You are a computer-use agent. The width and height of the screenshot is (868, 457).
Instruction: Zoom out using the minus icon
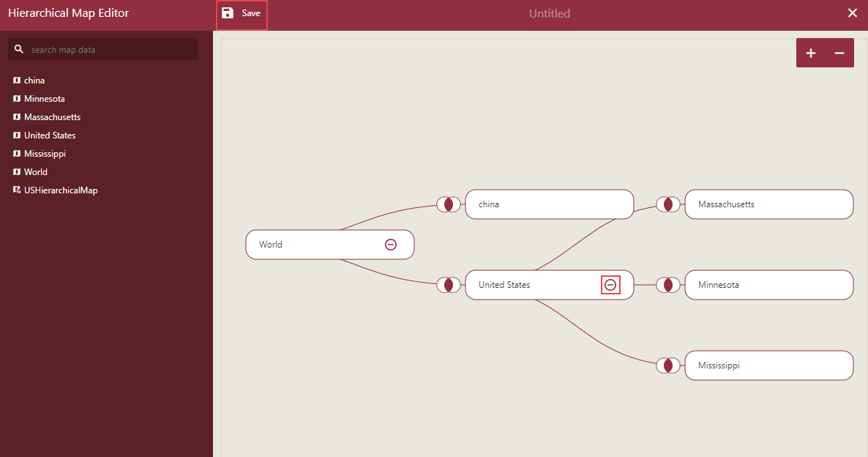pyautogui.click(x=839, y=52)
